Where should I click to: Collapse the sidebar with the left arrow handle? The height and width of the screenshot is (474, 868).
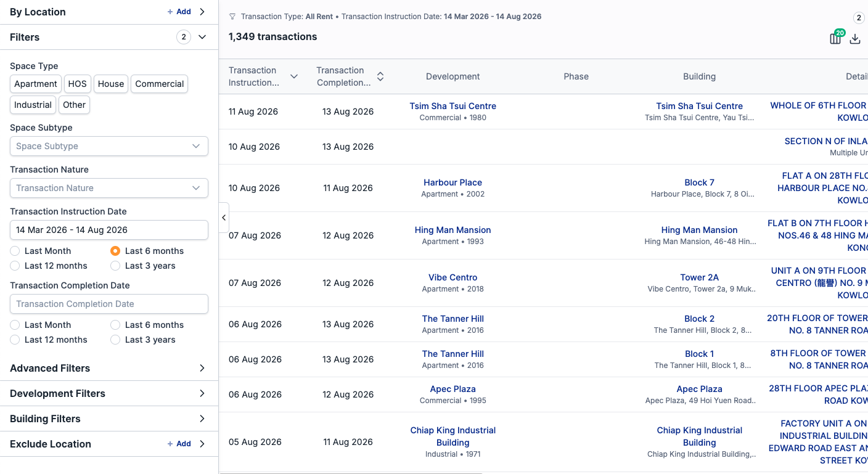pyautogui.click(x=224, y=218)
